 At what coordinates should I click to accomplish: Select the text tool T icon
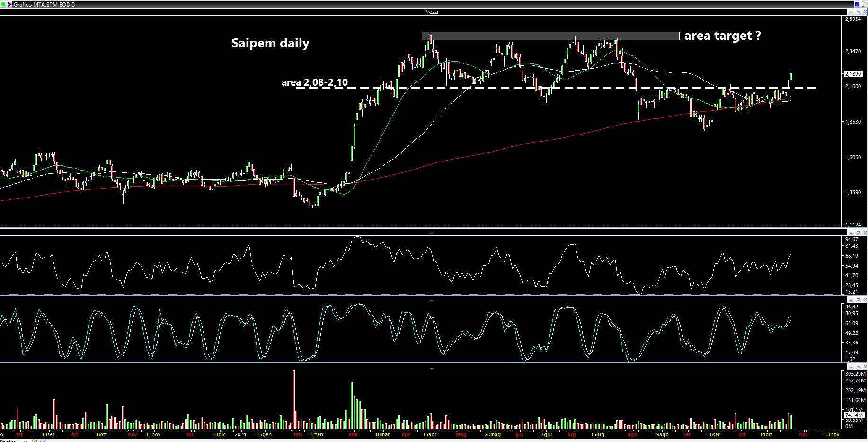[863, 4]
